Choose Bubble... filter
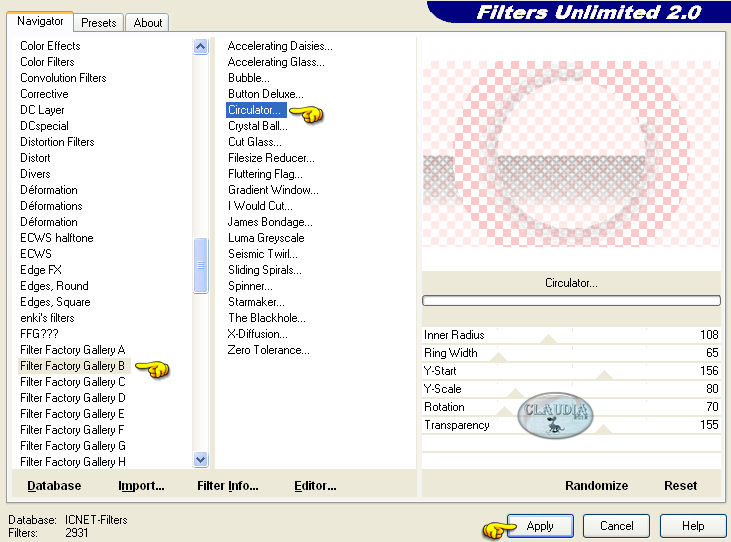The image size is (731, 542). 248,78
